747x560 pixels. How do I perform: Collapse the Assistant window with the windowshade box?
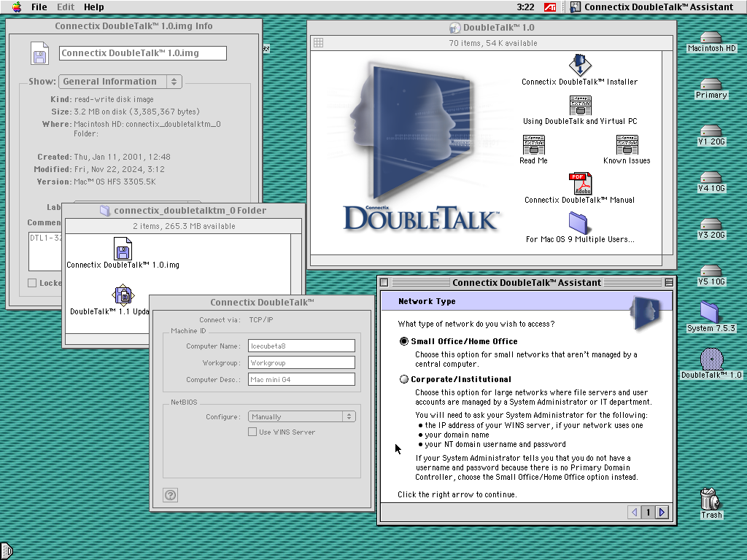669,282
